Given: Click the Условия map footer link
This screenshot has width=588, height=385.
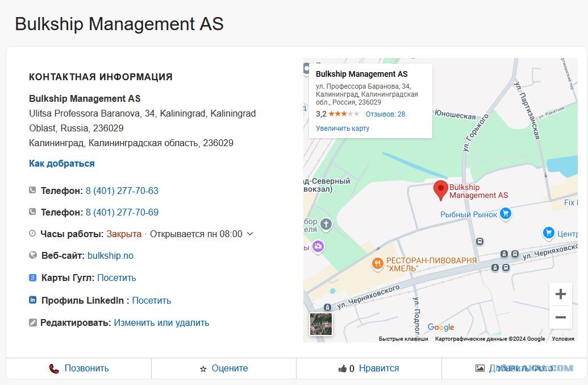Looking at the screenshot, I should click(x=563, y=338).
